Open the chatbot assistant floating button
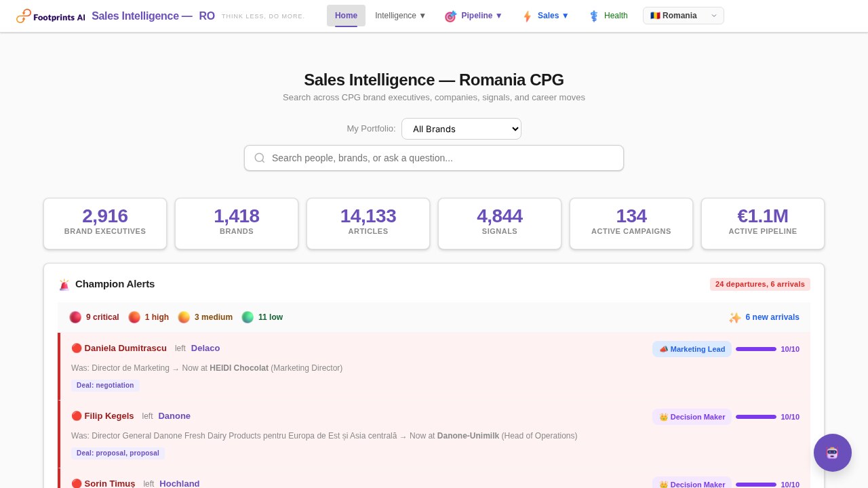The height and width of the screenshot is (488, 868). (833, 453)
